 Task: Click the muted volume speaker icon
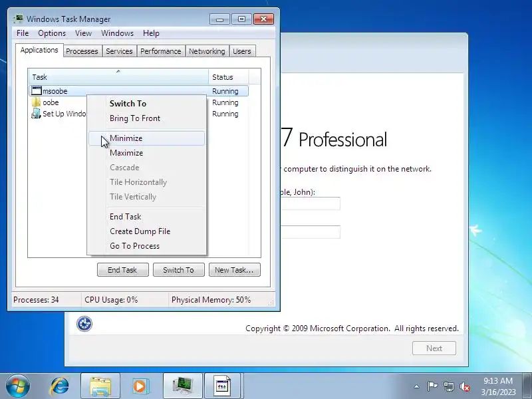click(464, 386)
